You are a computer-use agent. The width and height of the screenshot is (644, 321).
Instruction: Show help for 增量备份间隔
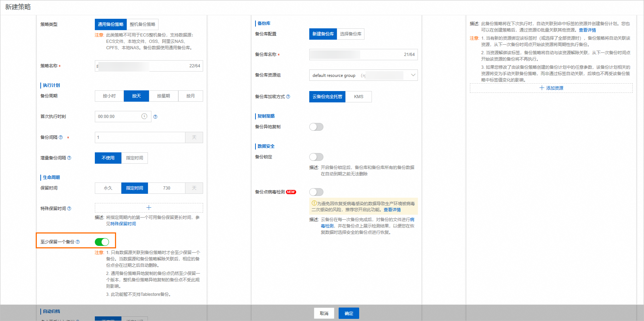coord(69,158)
